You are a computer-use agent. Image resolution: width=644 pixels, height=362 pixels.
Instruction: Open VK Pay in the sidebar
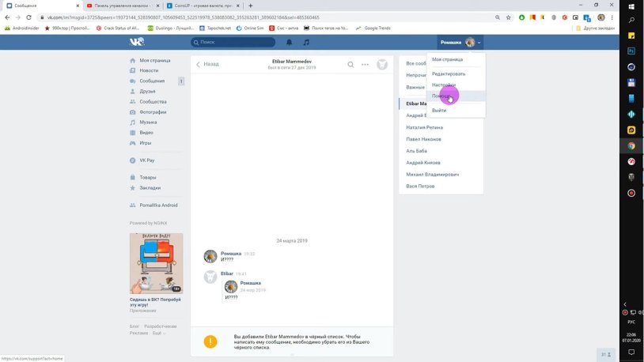point(146,160)
